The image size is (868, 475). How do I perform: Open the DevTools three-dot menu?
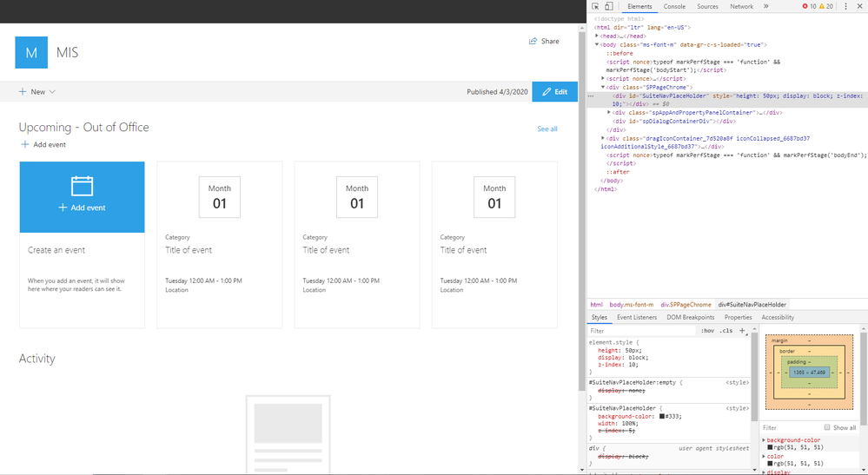click(846, 6)
